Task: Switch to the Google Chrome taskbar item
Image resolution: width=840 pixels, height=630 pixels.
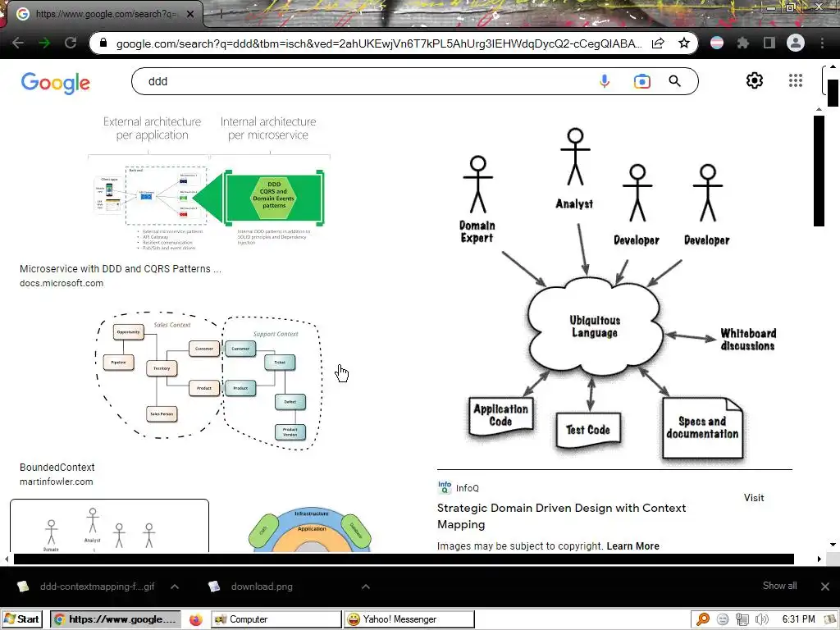Action: click(x=116, y=619)
